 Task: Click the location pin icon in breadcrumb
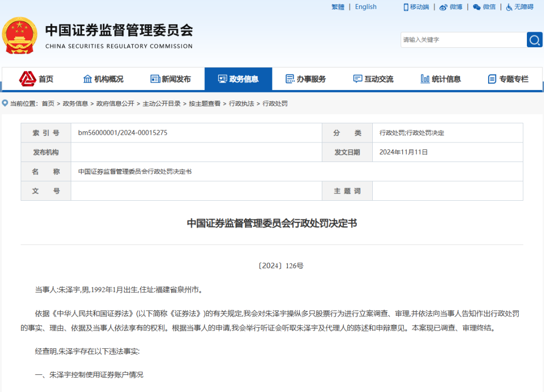coord(5,103)
